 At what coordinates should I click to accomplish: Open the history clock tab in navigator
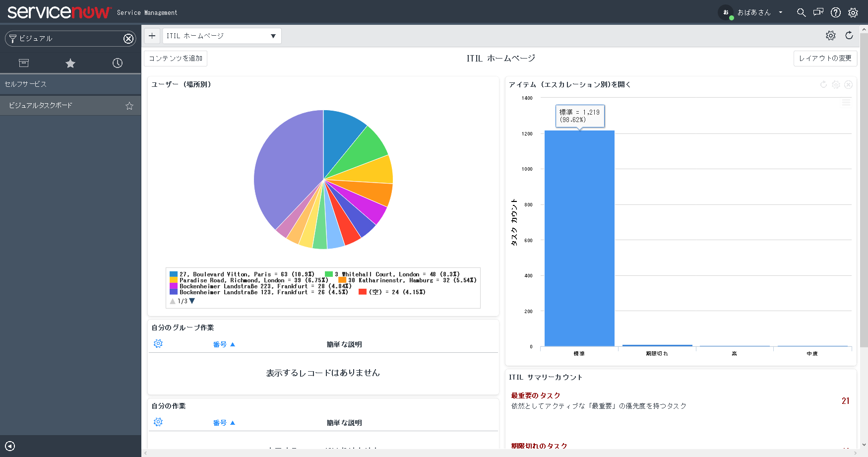point(117,63)
